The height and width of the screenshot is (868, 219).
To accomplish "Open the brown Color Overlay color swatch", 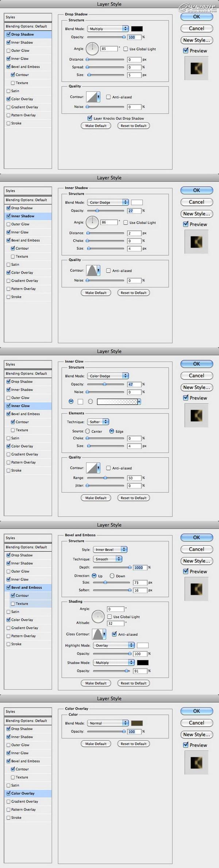I will pos(137,723).
